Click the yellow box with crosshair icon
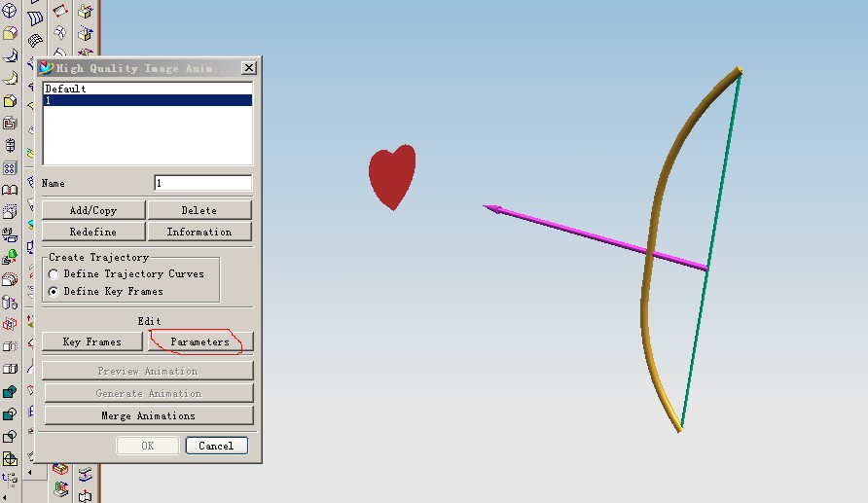 [x=10, y=459]
